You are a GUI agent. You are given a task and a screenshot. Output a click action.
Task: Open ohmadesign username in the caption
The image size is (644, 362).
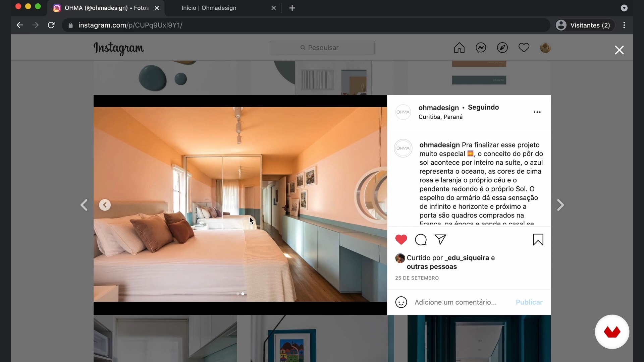click(x=439, y=145)
